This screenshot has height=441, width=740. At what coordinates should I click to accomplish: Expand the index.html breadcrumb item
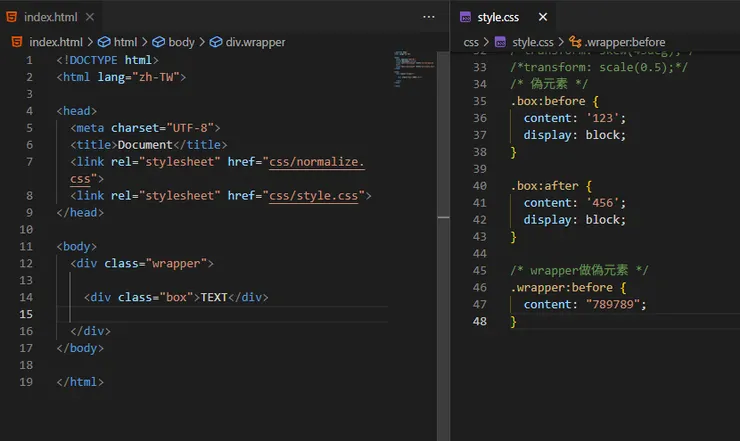56,42
